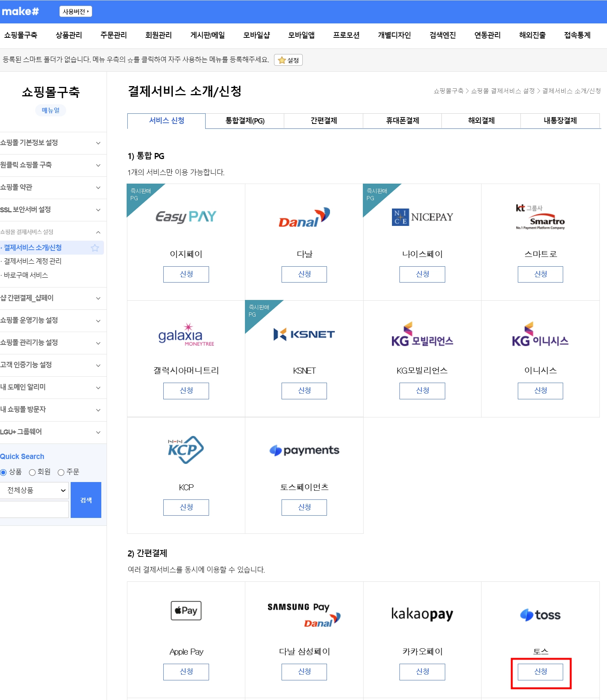Click the galaxia MONEYTREE logo
Viewport: 607px width, 700px height.
[186, 335]
